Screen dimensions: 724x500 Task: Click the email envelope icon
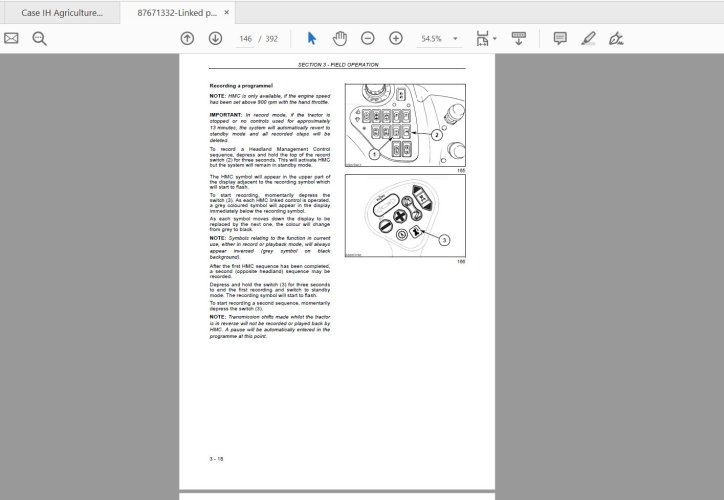[x=12, y=38]
